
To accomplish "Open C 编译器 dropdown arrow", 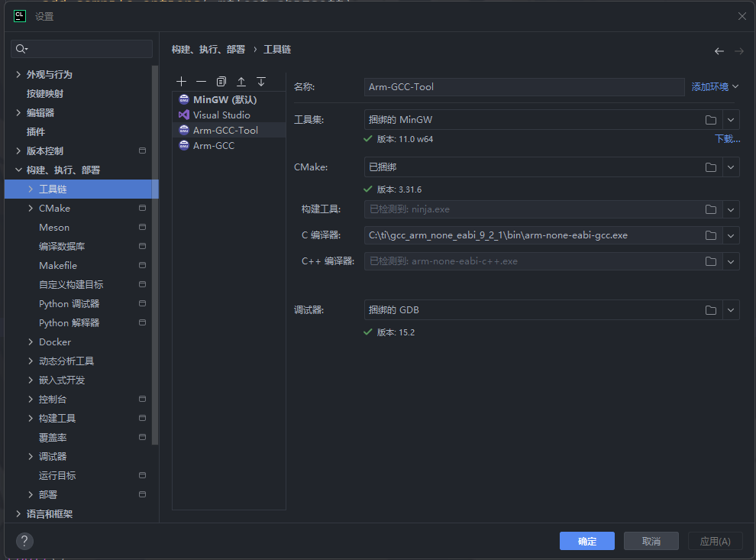I will (731, 235).
